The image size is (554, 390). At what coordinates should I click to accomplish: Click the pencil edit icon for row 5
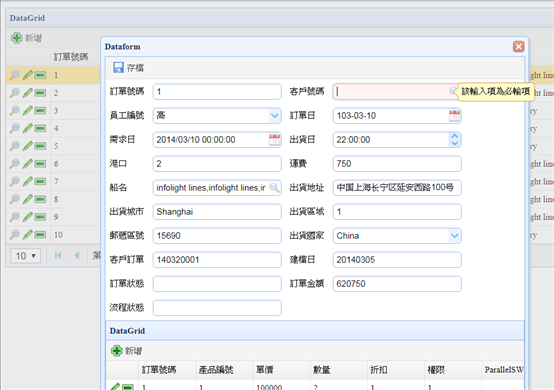(x=28, y=146)
